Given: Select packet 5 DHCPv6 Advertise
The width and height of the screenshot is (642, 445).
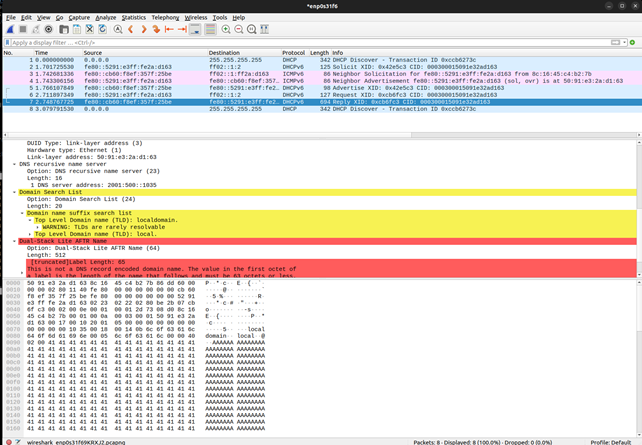Looking at the screenshot, I should click(x=322, y=88).
